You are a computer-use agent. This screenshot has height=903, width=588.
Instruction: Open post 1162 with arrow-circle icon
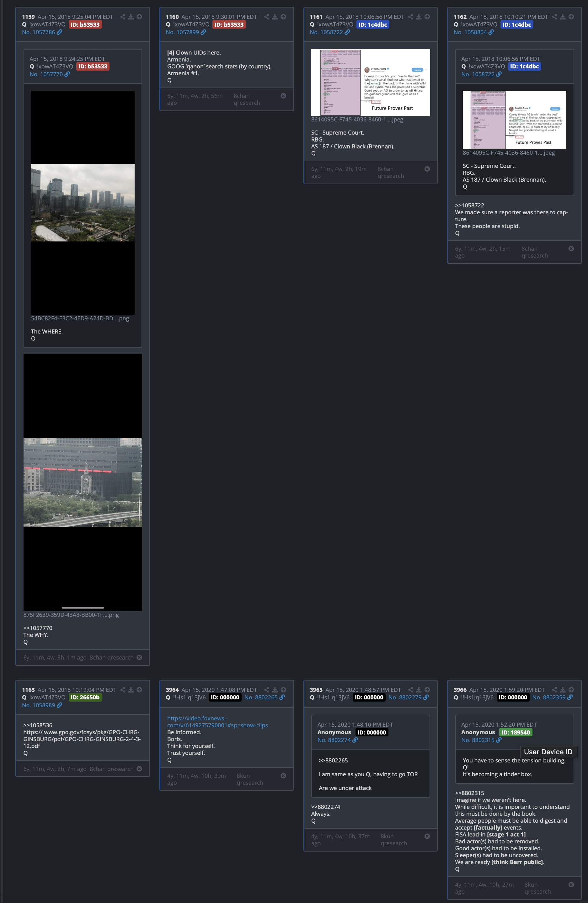571,17
